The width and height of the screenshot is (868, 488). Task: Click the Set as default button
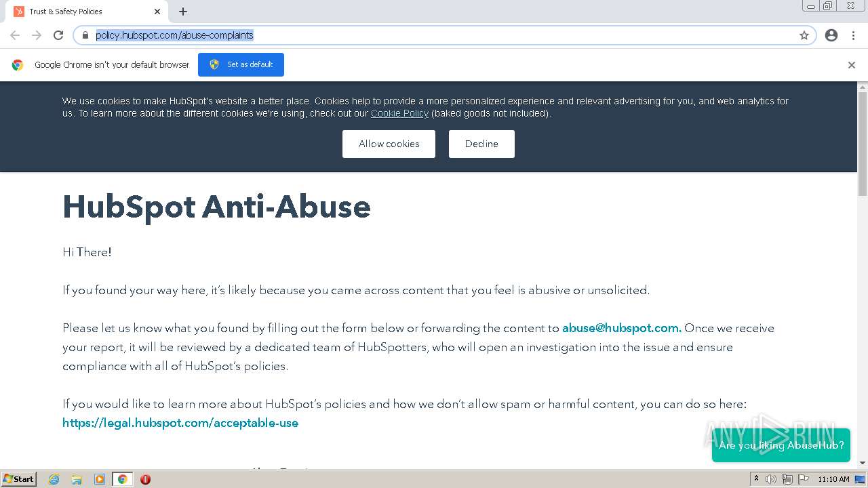tap(241, 64)
